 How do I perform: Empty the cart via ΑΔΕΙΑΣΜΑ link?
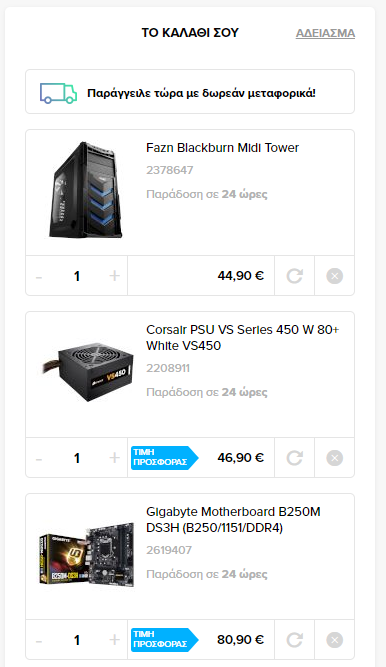tap(326, 33)
